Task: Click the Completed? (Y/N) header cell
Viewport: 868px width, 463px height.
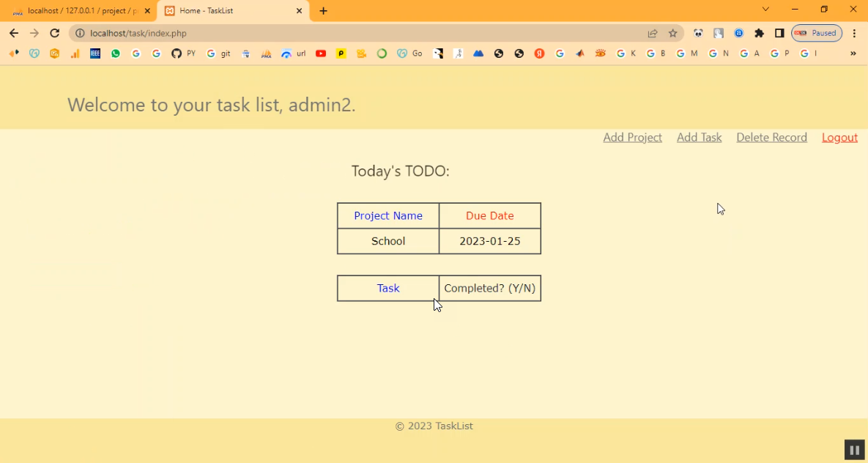Action: point(490,289)
